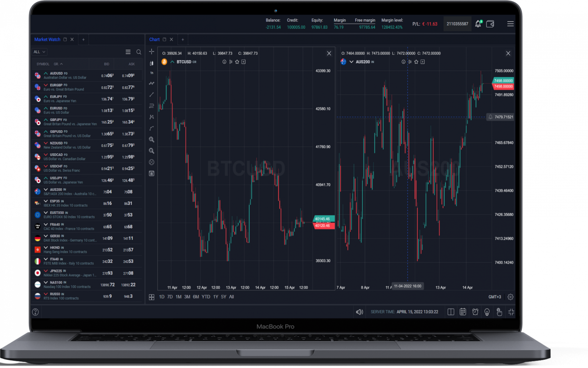The width and height of the screenshot is (588, 368).
Task: Open price alerts alarm clock
Action: pos(475,312)
